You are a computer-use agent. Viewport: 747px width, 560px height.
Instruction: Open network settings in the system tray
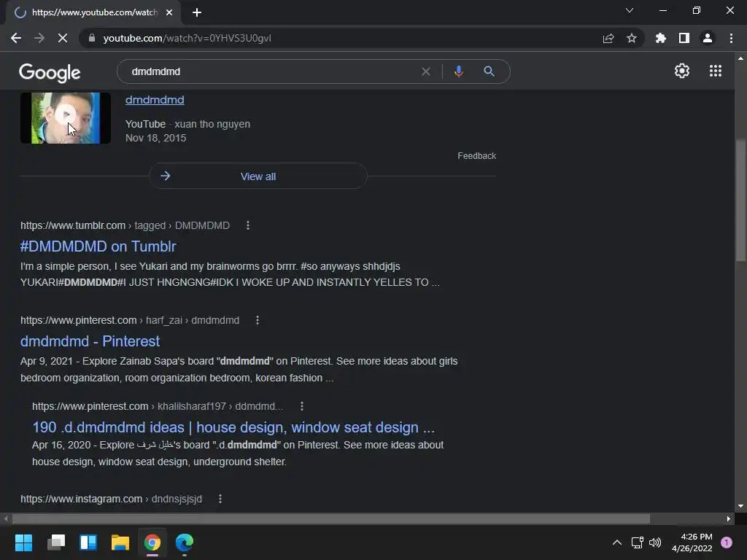click(x=637, y=542)
